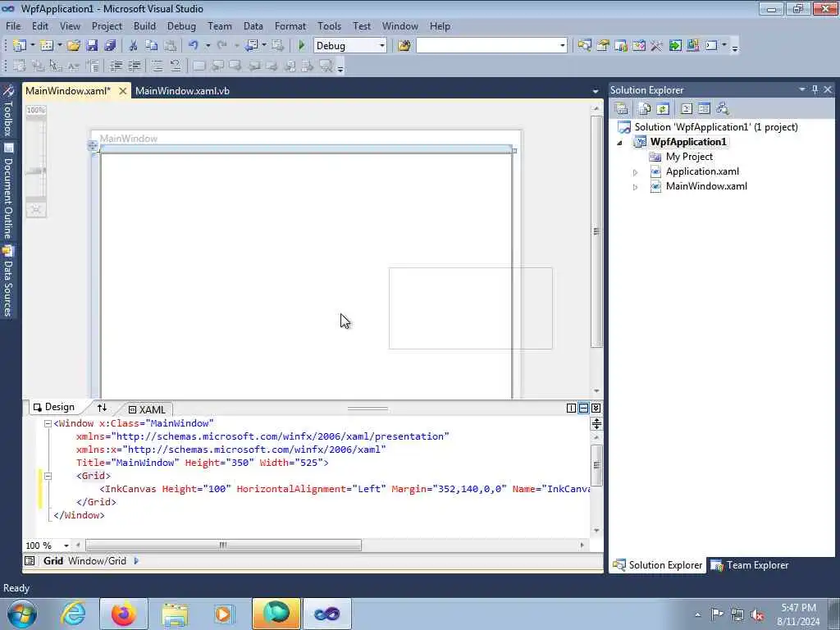The height and width of the screenshot is (630, 840).
Task: Click the designer zoom slider
Action: click(x=36, y=171)
